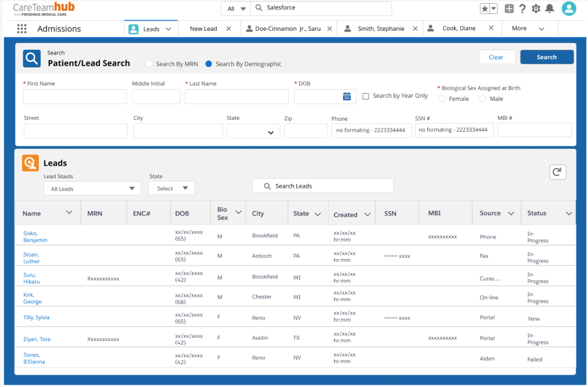Viewport: 588px width, 387px height.
Task: Expand the address State dropdown
Action: (253, 132)
